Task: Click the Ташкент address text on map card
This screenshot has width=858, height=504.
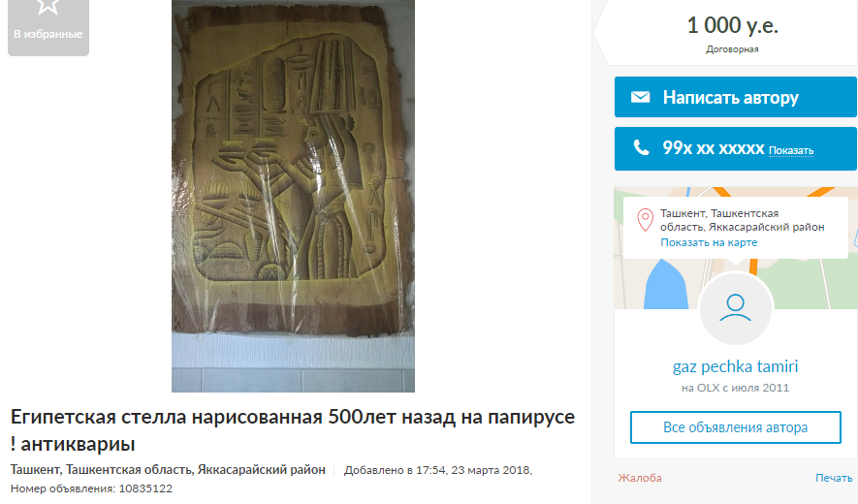Action: click(742, 220)
